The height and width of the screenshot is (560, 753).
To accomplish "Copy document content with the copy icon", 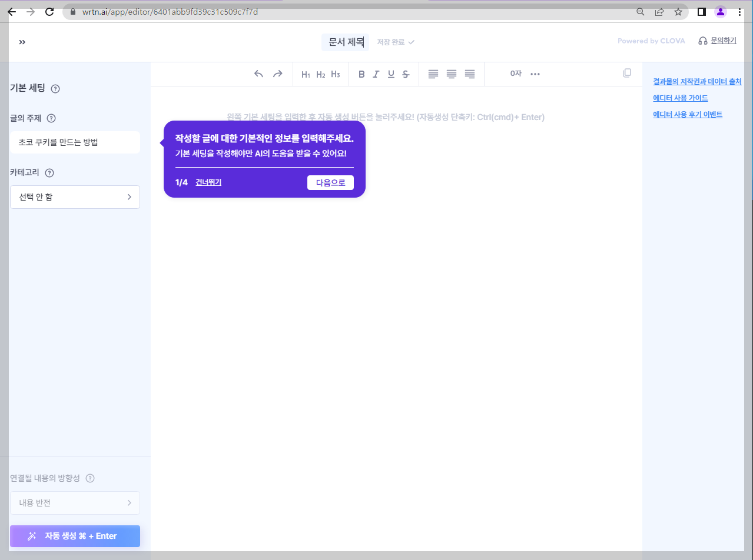I will tap(627, 73).
